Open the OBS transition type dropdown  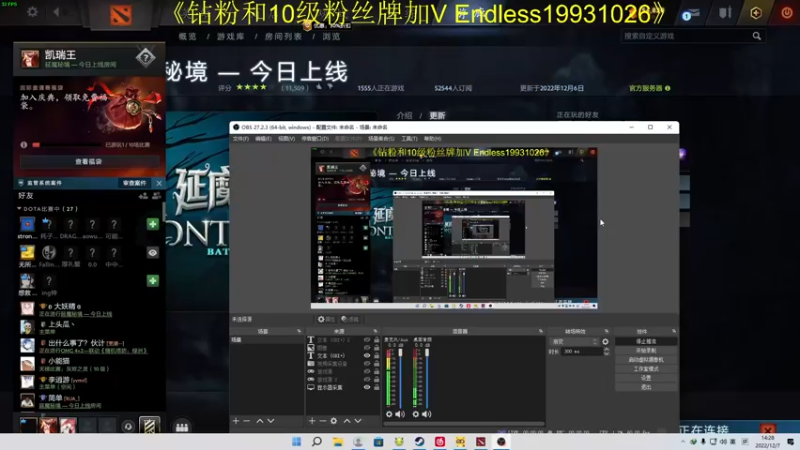click(574, 342)
